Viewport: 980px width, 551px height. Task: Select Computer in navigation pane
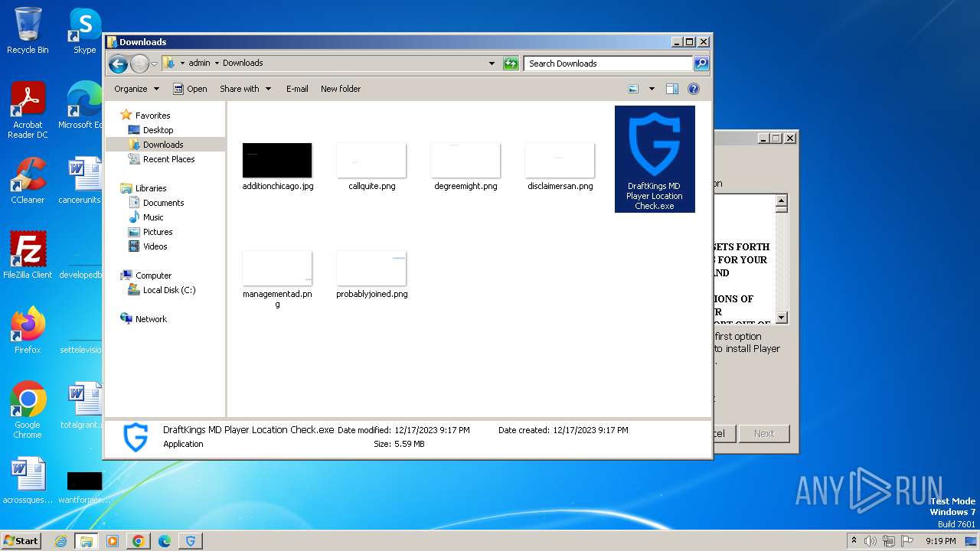pyautogui.click(x=153, y=275)
